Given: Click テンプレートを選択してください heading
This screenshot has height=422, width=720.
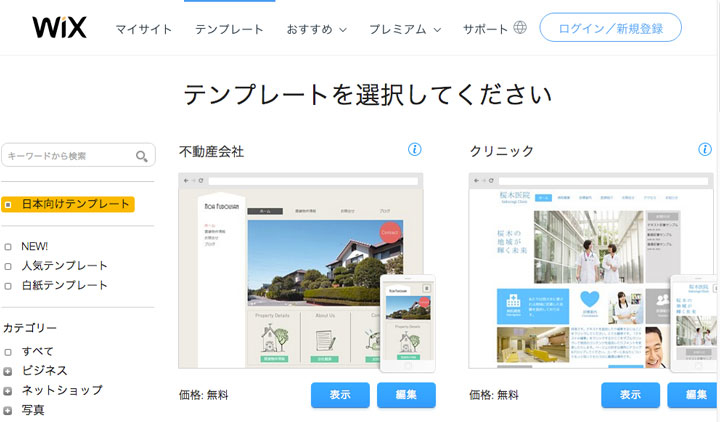Looking at the screenshot, I should (367, 95).
